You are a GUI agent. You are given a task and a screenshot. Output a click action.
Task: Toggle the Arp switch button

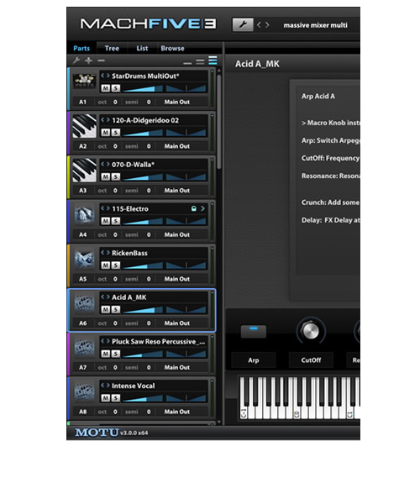click(x=254, y=332)
